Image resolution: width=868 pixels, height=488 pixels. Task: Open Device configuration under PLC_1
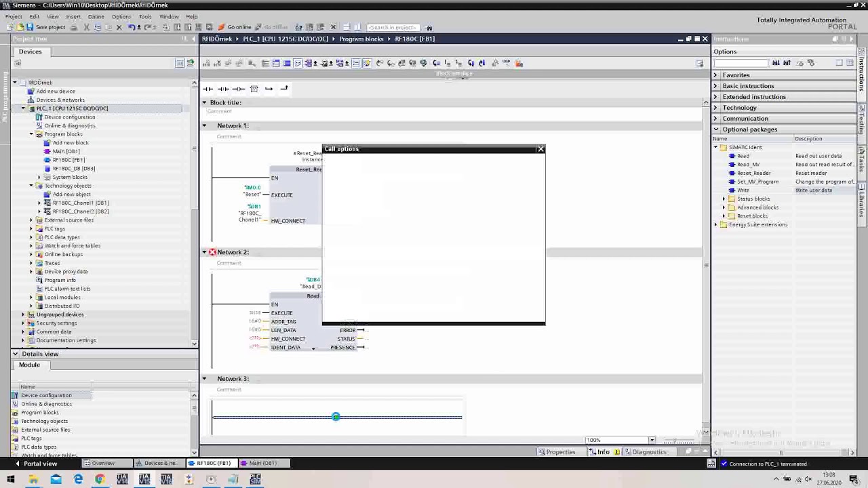(69, 117)
